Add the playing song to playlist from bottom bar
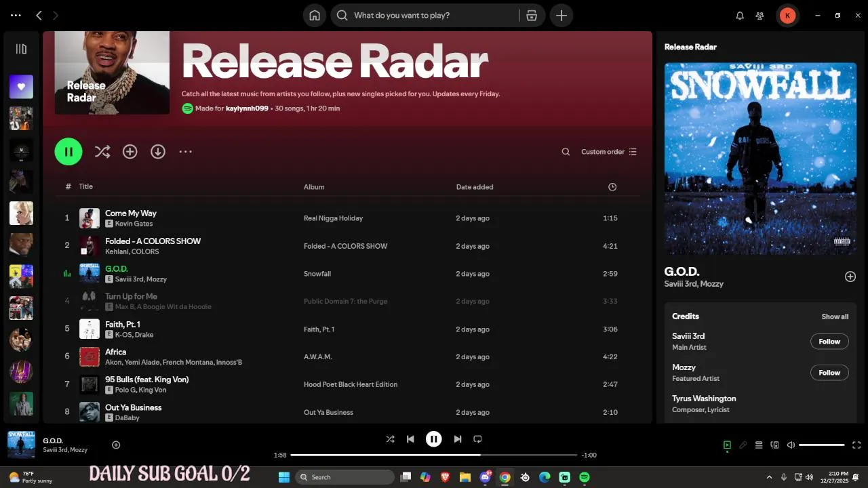 pos(116,445)
